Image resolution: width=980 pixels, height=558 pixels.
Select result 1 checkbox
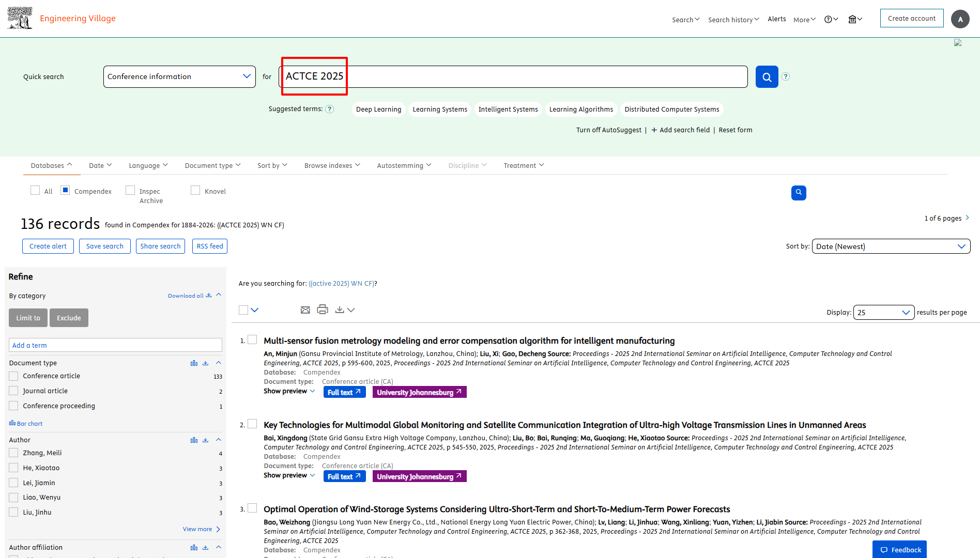(252, 339)
